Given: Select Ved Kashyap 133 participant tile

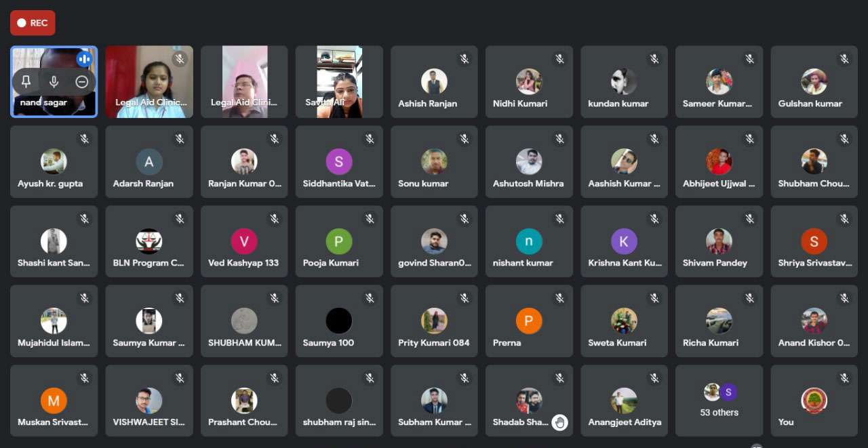Looking at the screenshot, I should coord(244,241).
